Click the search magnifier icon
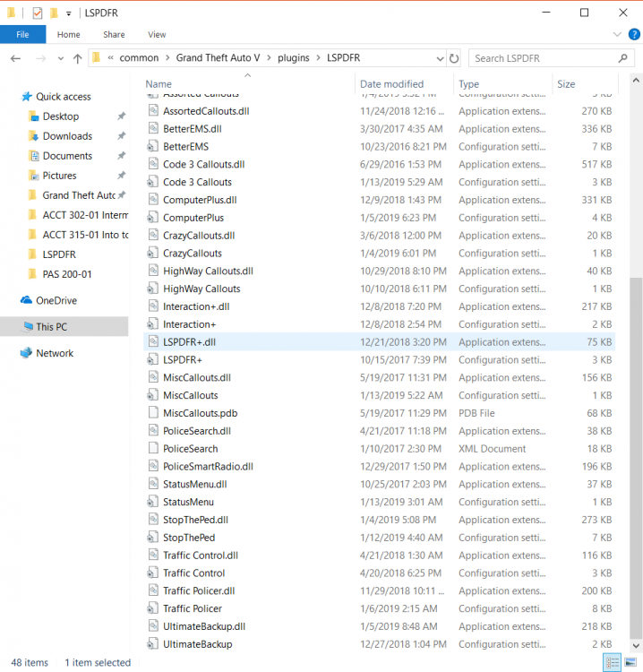The image size is (643, 672). tap(623, 58)
